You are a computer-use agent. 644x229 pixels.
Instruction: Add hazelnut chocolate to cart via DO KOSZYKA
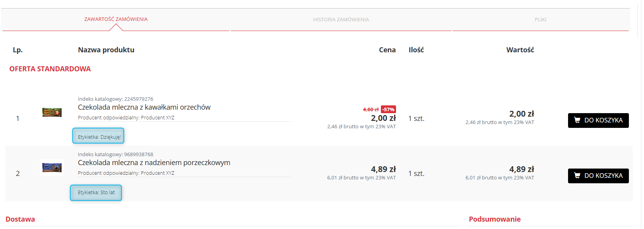598,121
